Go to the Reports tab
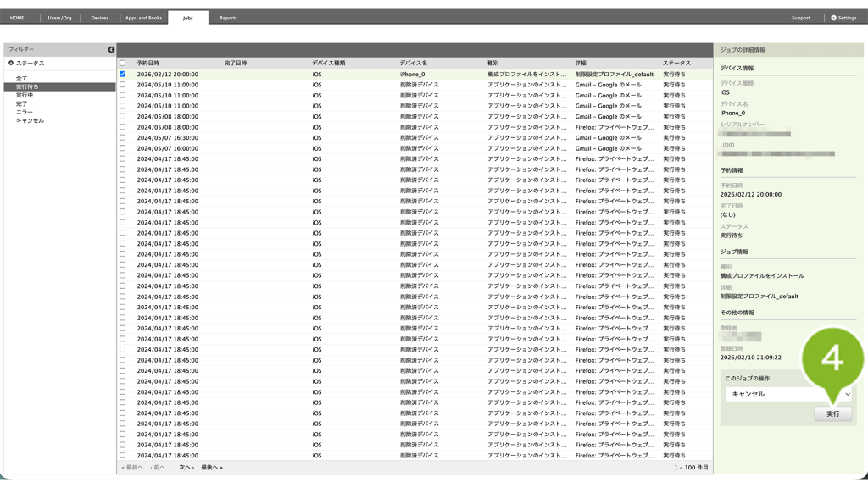Image resolution: width=868 pixels, height=488 pixels. (x=228, y=18)
